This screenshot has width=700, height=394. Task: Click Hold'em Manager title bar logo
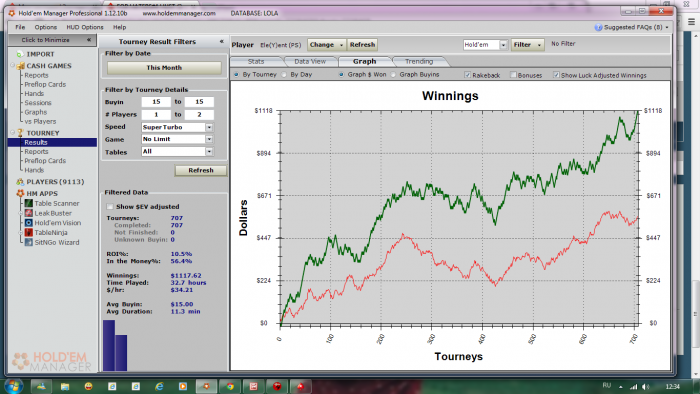tap(12, 13)
